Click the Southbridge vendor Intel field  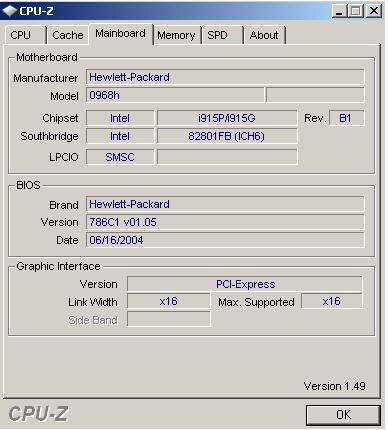120,136
